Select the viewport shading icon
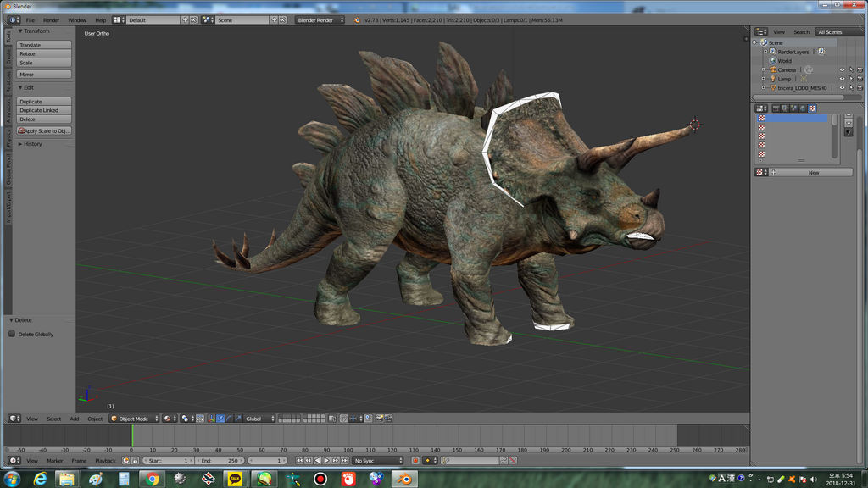This screenshot has width=868, height=488. (x=167, y=418)
